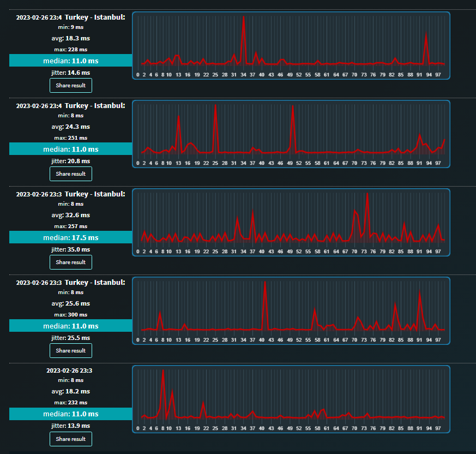476x454 pixels.
Task: Click the max: 300 ms label
Action: 71,314
